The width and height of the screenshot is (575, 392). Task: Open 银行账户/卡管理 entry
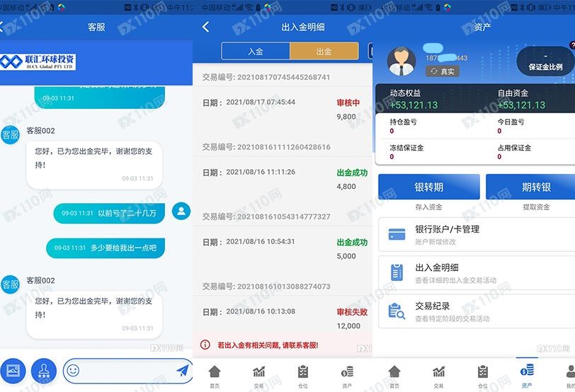point(477,234)
